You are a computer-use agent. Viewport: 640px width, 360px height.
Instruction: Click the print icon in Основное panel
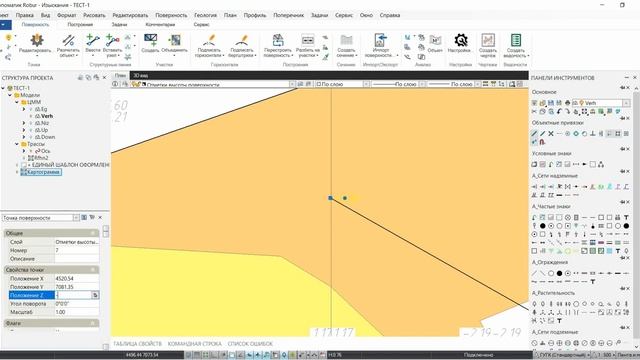pos(568,103)
